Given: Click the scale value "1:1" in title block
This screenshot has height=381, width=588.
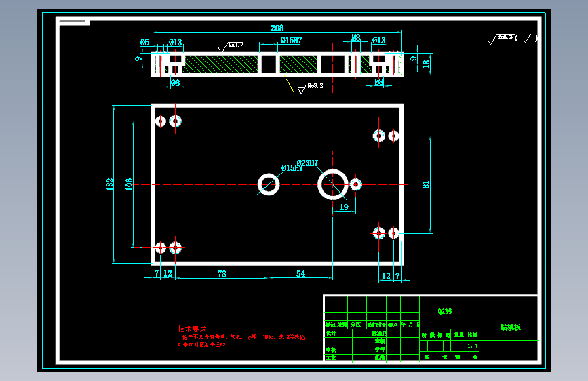Looking at the screenshot, I should point(473,346).
